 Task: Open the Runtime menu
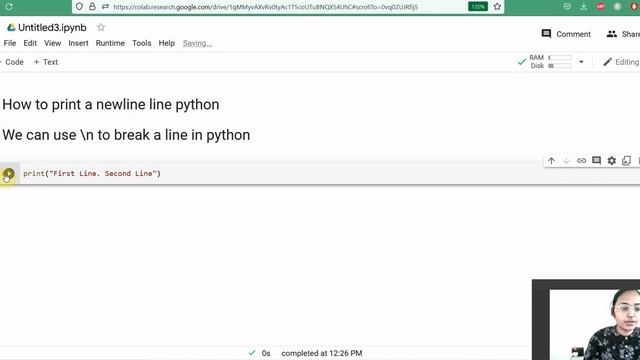click(110, 43)
